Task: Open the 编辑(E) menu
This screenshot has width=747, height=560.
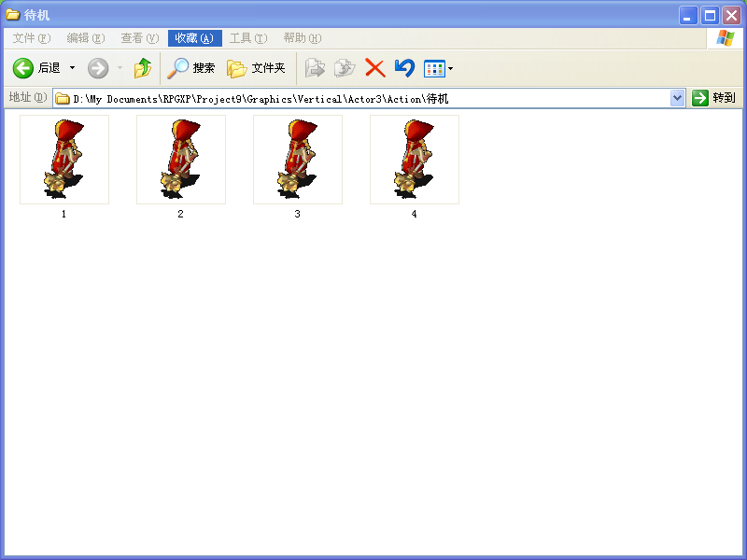Action: [86, 38]
